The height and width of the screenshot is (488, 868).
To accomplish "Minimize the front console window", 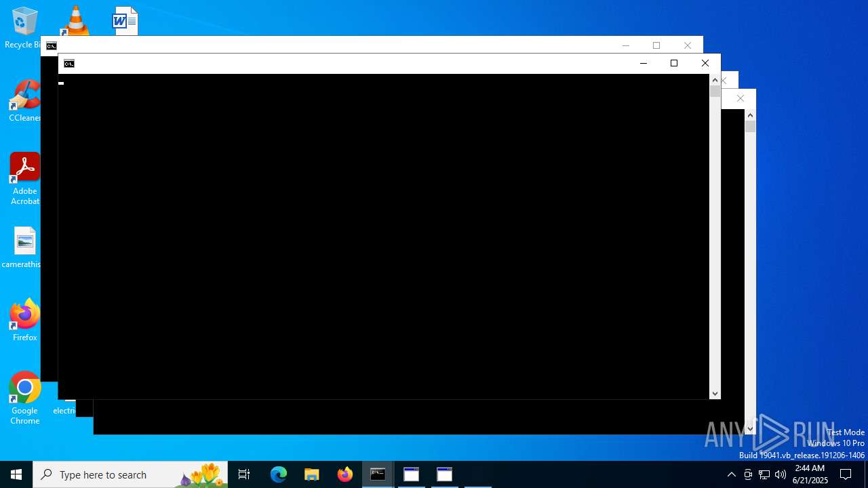I will 644,63.
